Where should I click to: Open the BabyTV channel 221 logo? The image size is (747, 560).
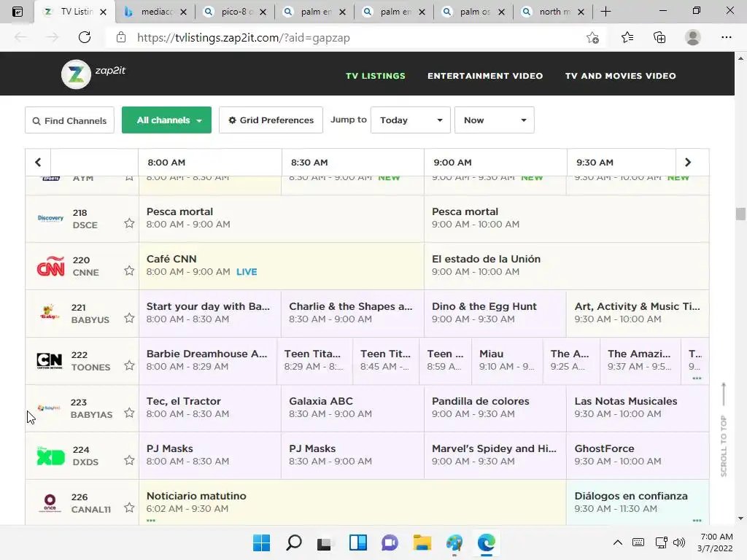click(50, 312)
